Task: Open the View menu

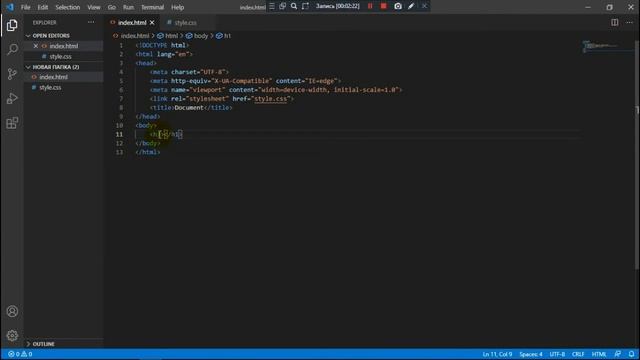Action: click(x=94, y=7)
